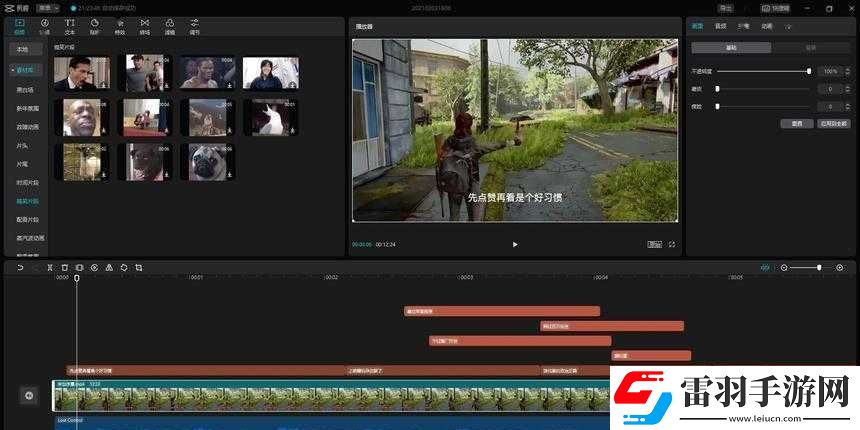860x430 pixels.
Task: Open the Media tab in top toolbar
Action: tap(19, 26)
